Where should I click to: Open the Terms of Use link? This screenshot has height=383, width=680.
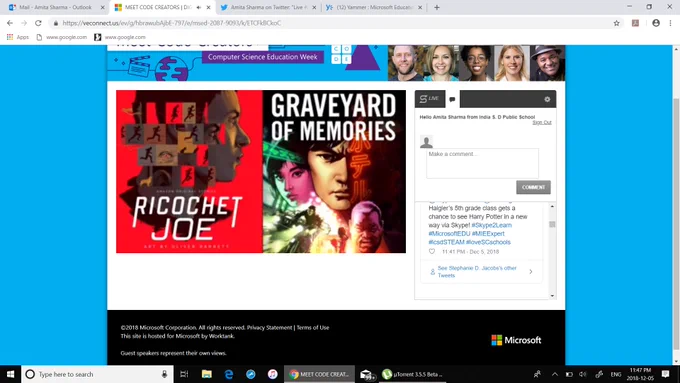coord(313,327)
